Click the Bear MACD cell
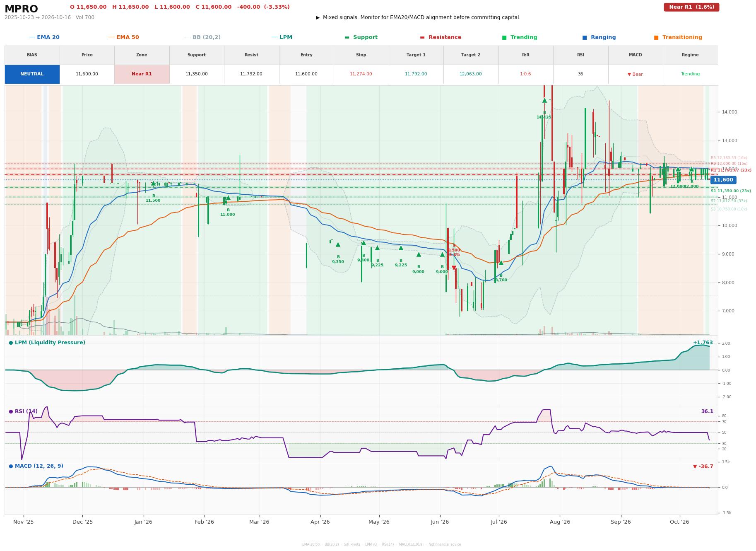Image resolution: width=756 pixels, height=551 pixels. click(x=635, y=74)
